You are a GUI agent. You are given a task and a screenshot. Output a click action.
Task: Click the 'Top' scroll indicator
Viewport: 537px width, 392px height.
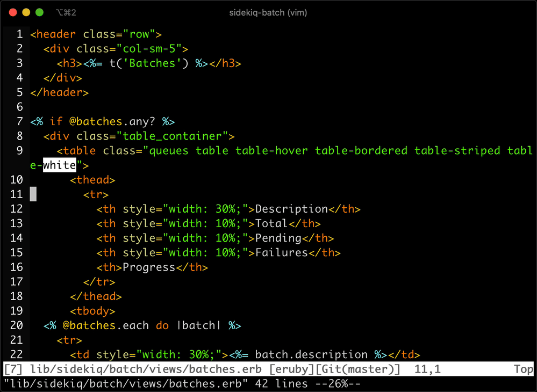pos(524,369)
